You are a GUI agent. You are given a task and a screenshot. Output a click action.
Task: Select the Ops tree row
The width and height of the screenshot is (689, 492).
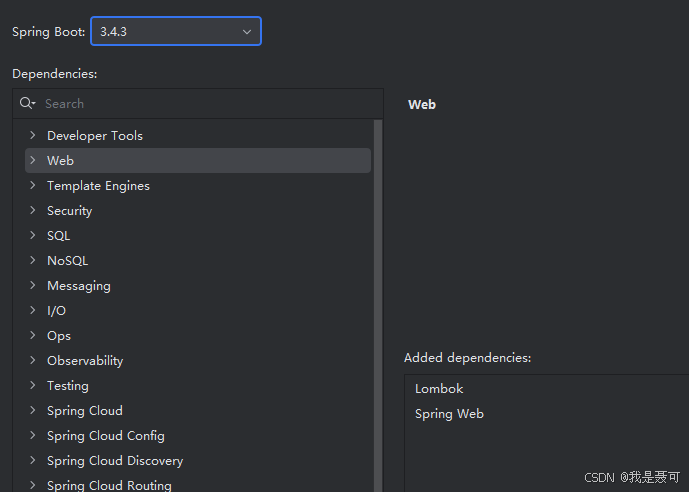tap(198, 336)
